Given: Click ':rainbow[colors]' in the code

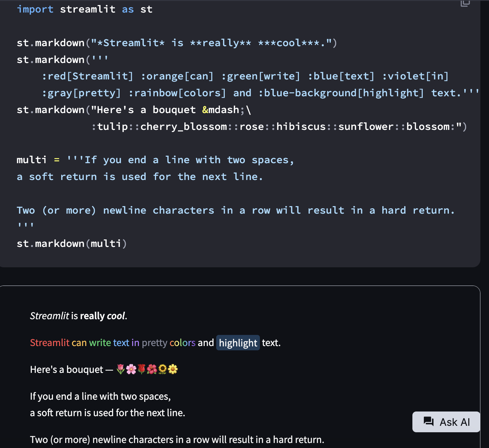Looking at the screenshot, I should pyautogui.click(x=177, y=93).
